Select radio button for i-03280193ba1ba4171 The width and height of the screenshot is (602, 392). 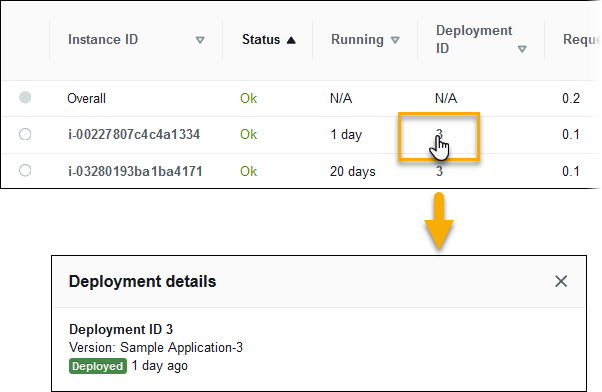click(25, 170)
